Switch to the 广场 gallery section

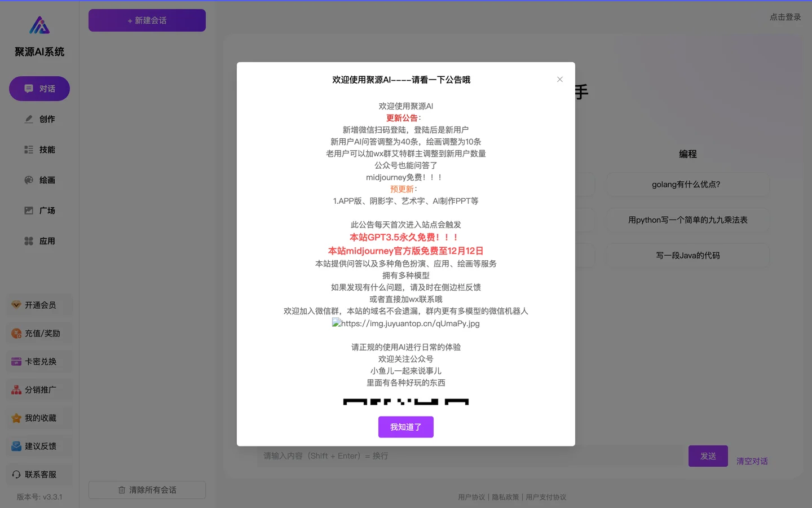point(39,211)
